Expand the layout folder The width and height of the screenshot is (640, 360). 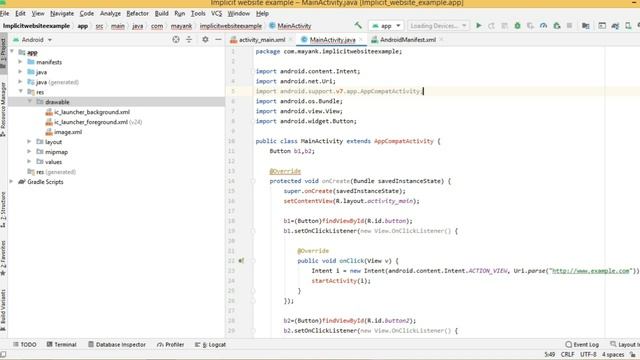(29, 142)
